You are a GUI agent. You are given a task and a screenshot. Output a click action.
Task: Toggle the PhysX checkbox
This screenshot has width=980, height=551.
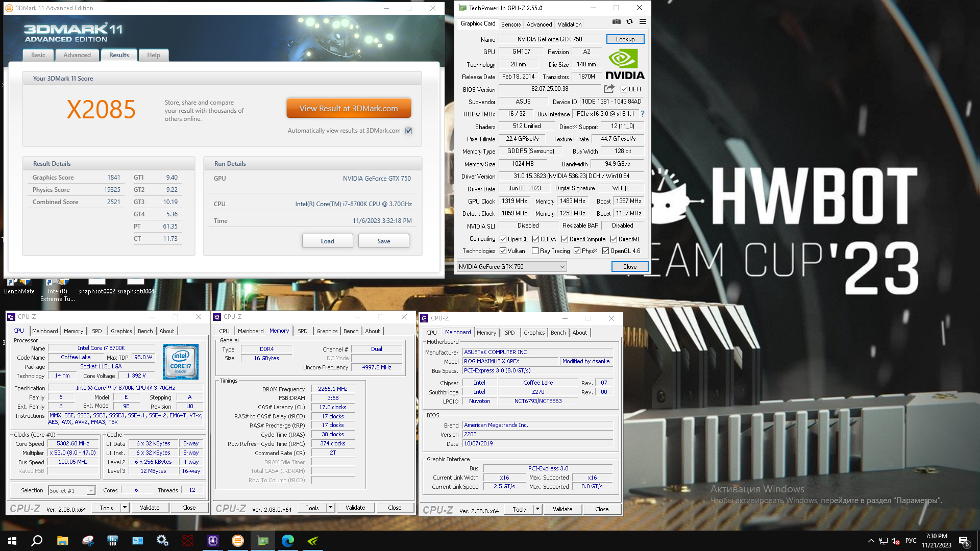(x=577, y=251)
